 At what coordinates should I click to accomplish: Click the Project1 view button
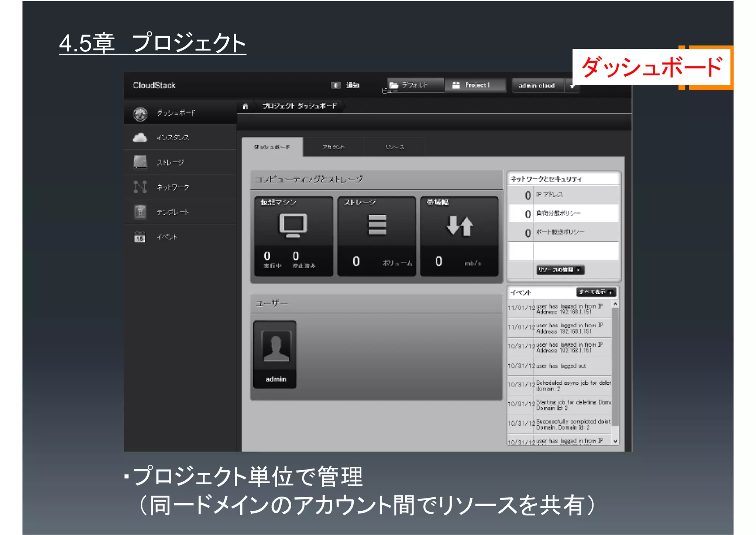[475, 85]
